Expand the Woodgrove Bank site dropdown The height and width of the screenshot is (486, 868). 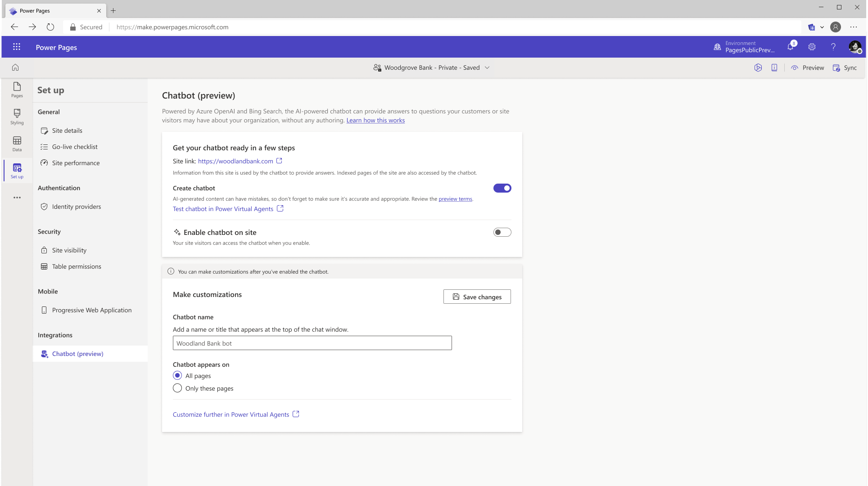coord(487,67)
